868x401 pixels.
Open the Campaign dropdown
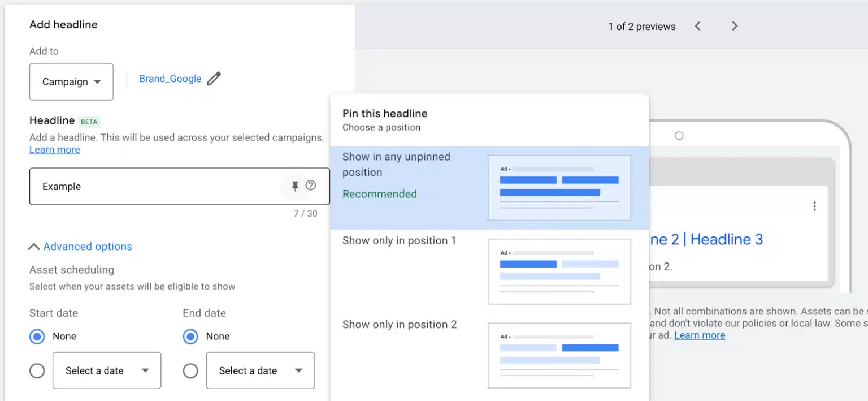(71, 82)
